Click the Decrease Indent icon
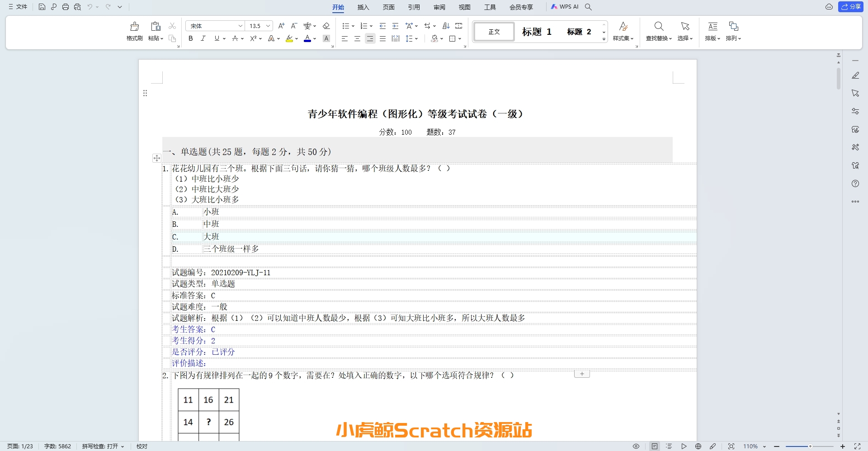This screenshot has width=868, height=451. 382,26
